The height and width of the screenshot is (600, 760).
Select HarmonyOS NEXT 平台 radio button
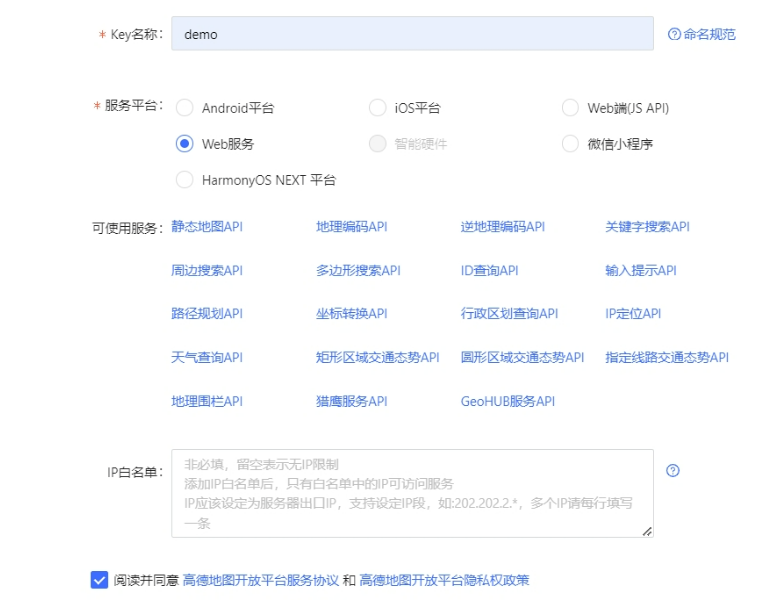pyautogui.click(x=185, y=180)
